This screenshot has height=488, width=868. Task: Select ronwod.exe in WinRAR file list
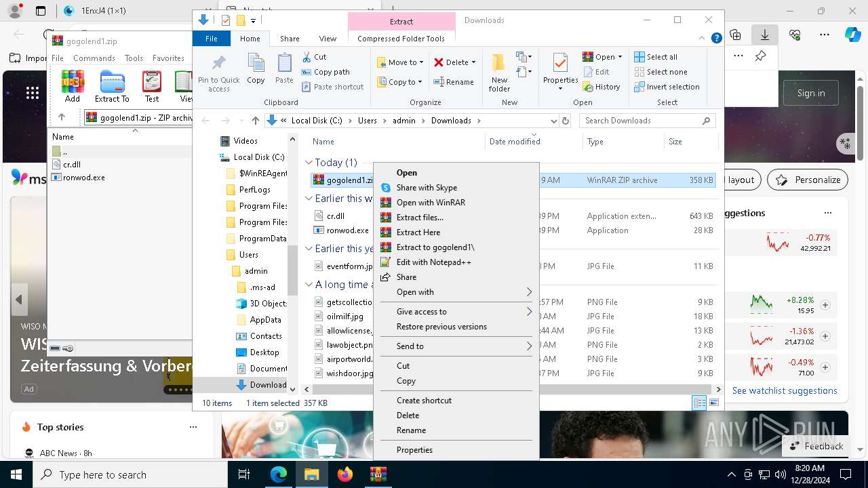click(83, 178)
